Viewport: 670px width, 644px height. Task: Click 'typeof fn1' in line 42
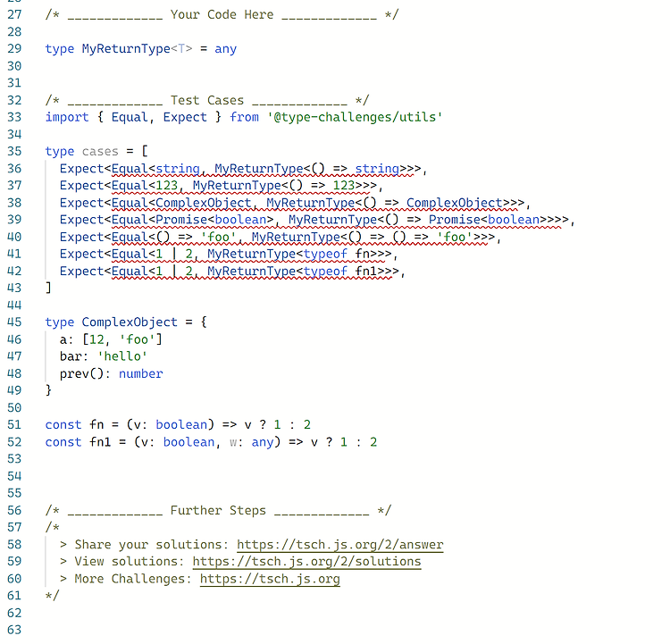point(340,271)
